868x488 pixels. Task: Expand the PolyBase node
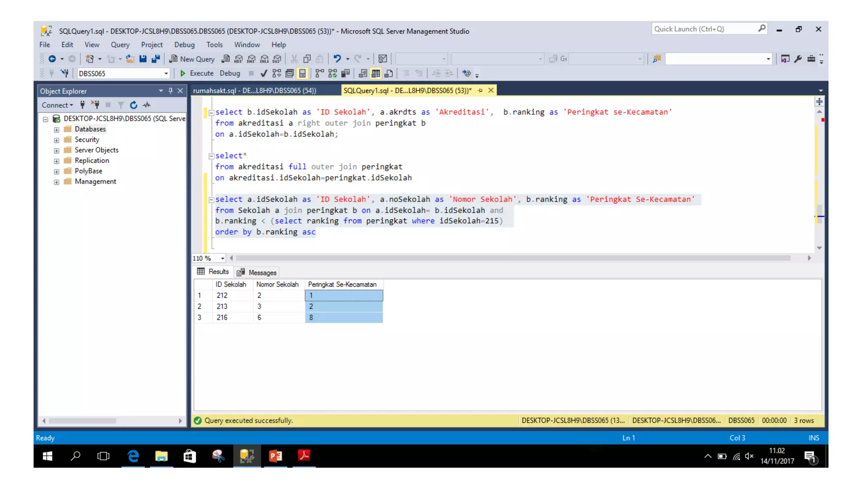coord(56,172)
